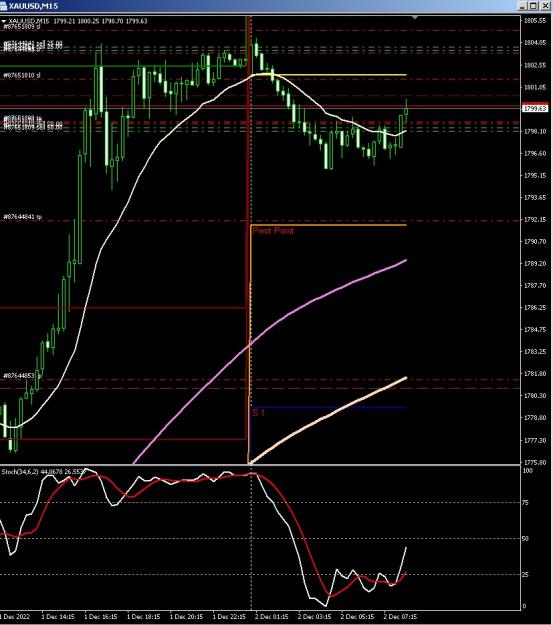Select the #87651010 sl order label

pyautogui.click(x=22, y=75)
